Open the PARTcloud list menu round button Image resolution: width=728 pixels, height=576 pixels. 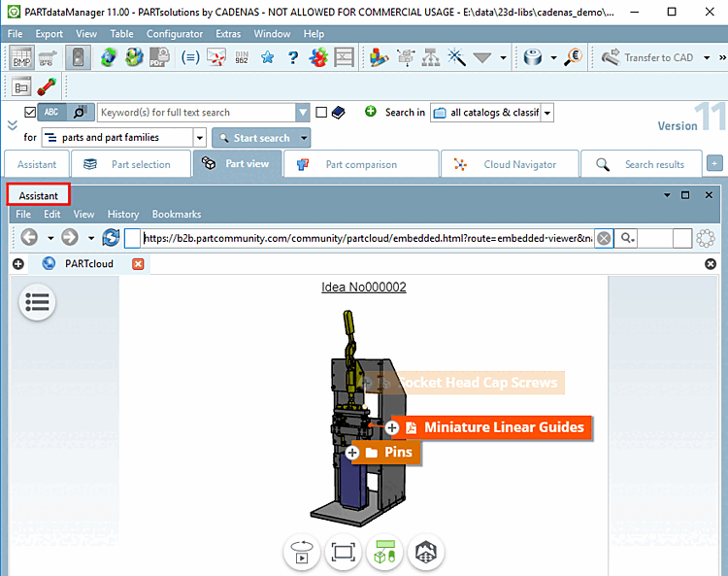tap(38, 302)
